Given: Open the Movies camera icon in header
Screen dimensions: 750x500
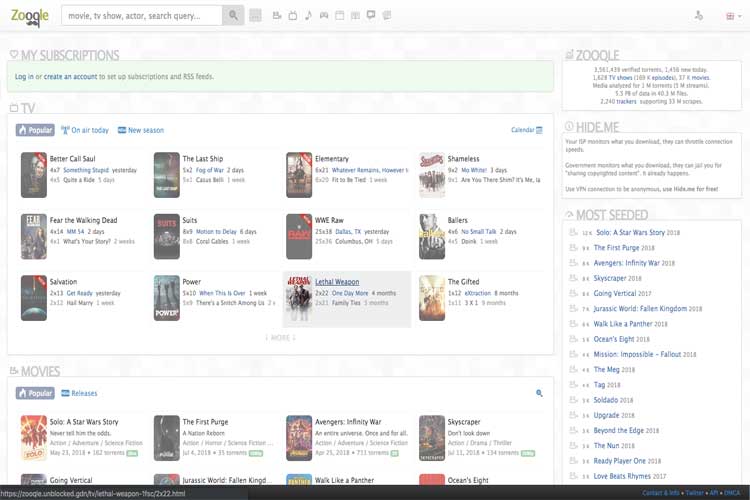Looking at the screenshot, I should click(277, 16).
